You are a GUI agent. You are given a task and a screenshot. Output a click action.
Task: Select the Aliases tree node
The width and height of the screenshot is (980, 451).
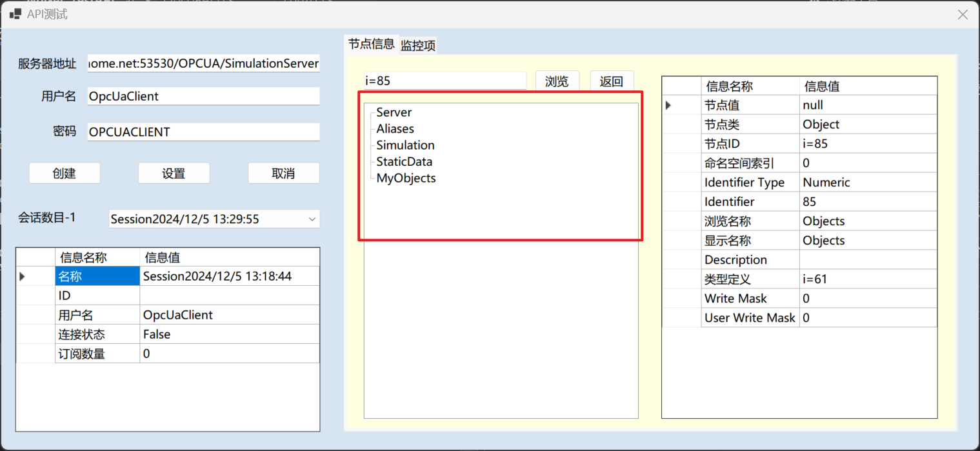tap(395, 128)
